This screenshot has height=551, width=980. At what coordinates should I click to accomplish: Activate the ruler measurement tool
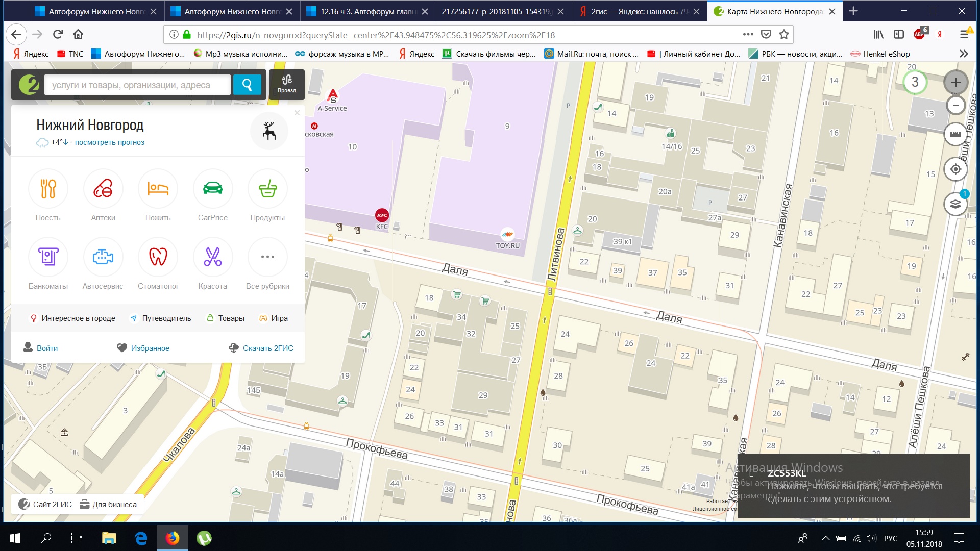point(955,134)
